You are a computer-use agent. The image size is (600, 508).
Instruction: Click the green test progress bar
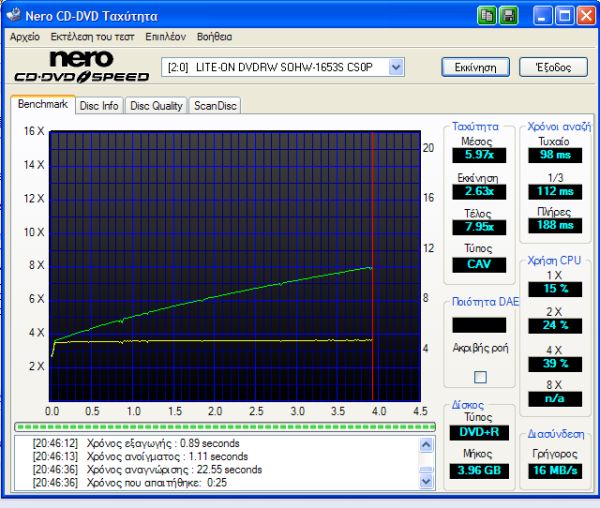pos(225,427)
